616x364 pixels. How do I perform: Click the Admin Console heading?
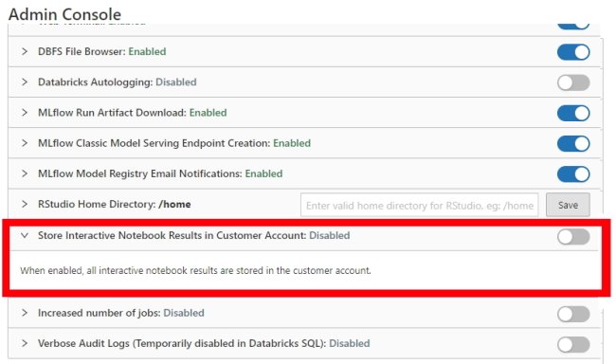64,14
